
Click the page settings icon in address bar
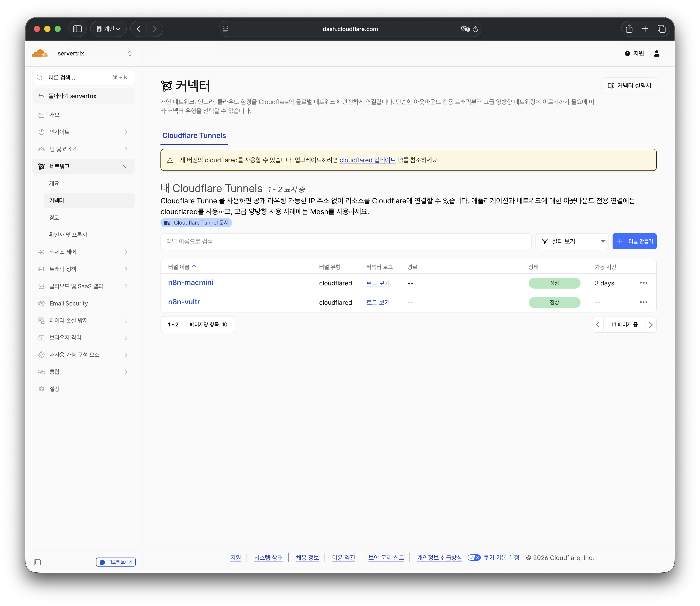point(225,29)
